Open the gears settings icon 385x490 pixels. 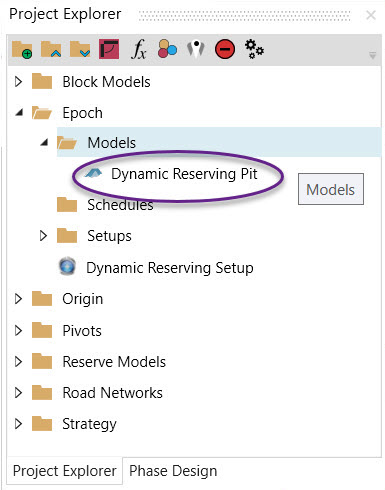tap(254, 49)
